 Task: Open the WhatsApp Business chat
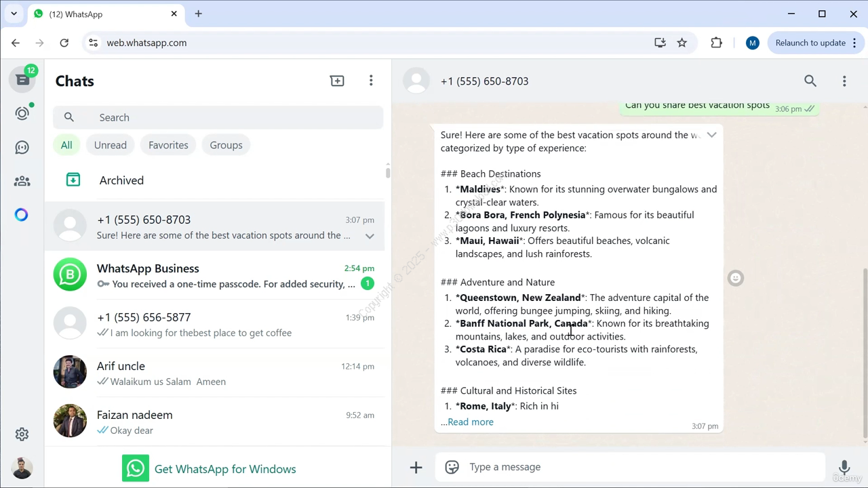click(x=215, y=275)
